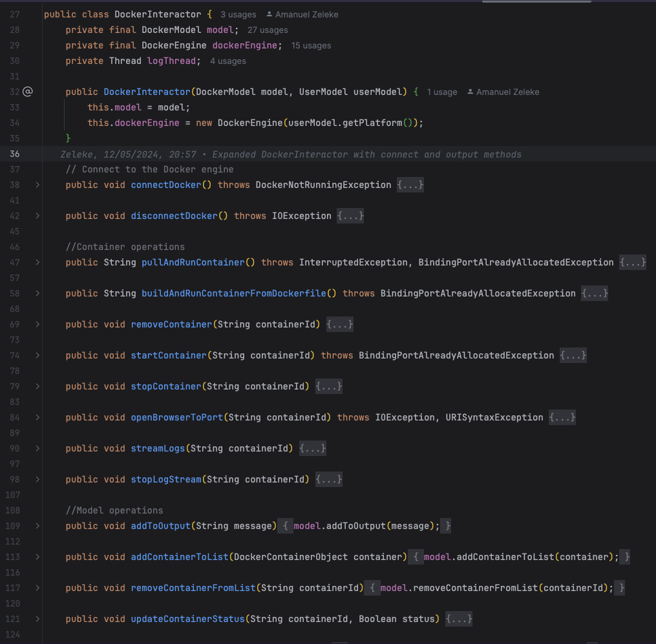Screen dimensions: 656x644
Task: Click model.removeContainerFromList(containerId) inline body
Action: click(496, 588)
